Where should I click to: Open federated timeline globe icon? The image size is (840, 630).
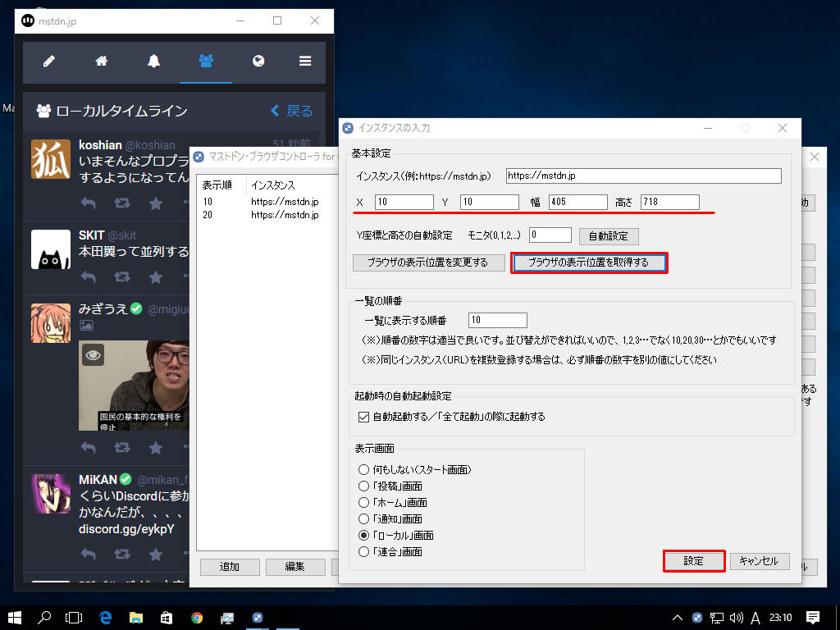coord(258,61)
